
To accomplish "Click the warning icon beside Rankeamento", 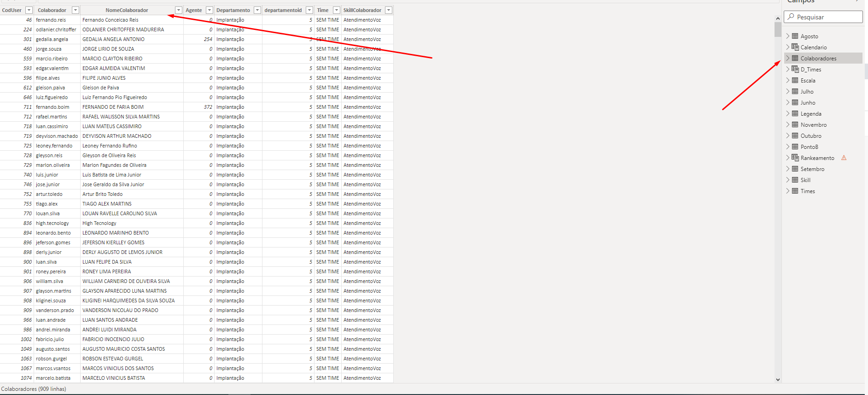I will coord(844,158).
